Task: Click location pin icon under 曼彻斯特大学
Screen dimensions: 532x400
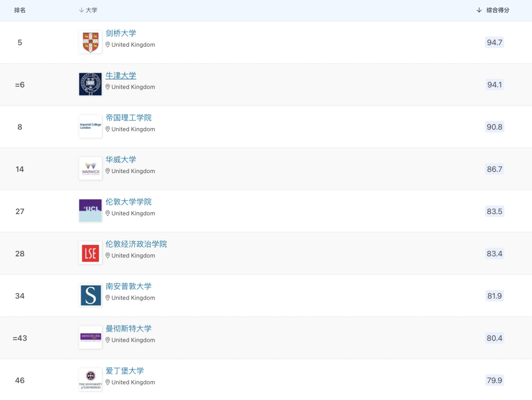Action: (107, 340)
